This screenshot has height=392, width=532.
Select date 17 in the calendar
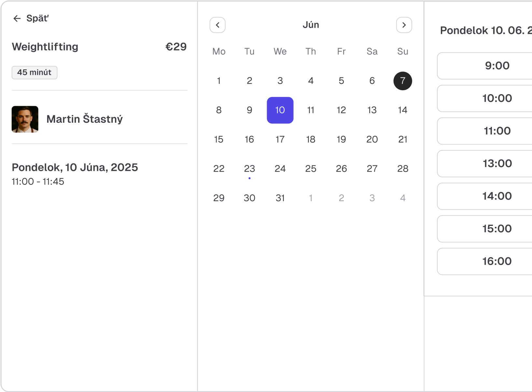point(280,140)
